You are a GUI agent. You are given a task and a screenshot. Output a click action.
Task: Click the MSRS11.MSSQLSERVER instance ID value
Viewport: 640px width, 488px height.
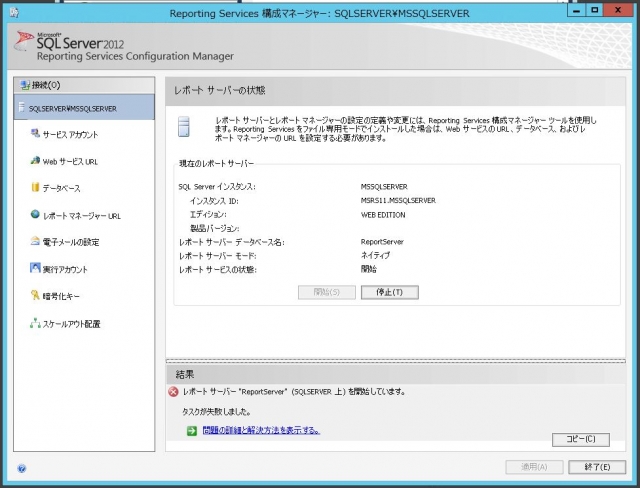tap(398, 200)
